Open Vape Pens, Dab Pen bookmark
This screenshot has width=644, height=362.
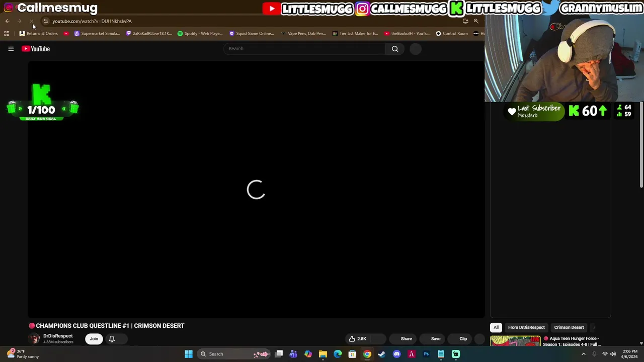point(303,34)
